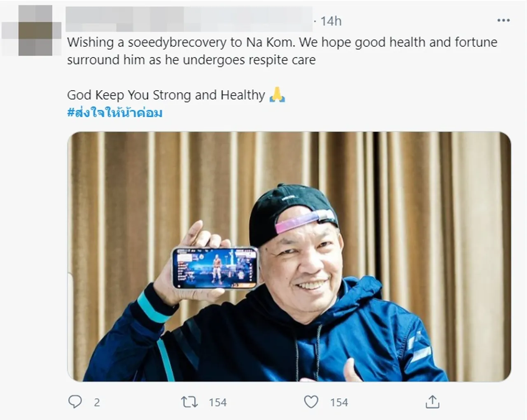
Task: Open the share tweet icon
Action: pos(432,401)
